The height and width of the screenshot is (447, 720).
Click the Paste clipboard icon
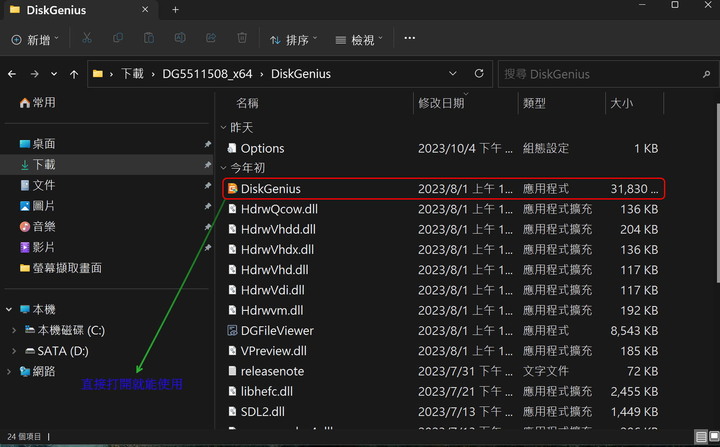(149, 38)
